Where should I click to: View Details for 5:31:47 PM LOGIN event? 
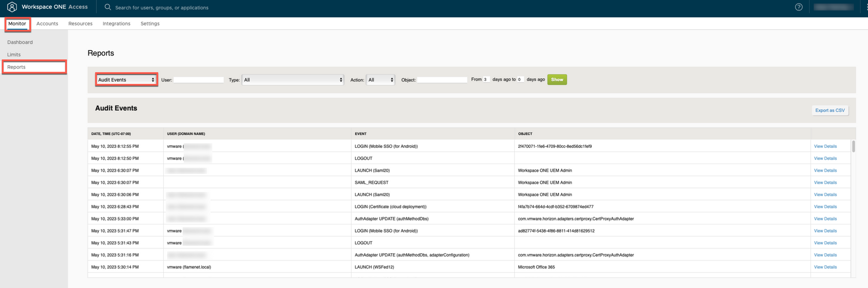(825, 231)
